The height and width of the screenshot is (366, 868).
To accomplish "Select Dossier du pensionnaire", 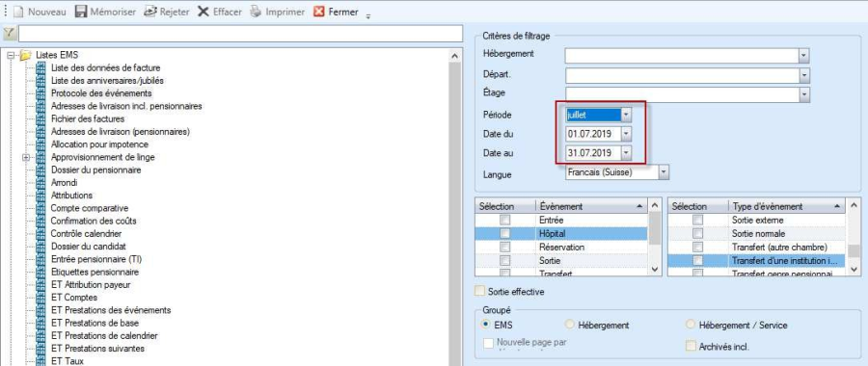I will coord(95,170).
